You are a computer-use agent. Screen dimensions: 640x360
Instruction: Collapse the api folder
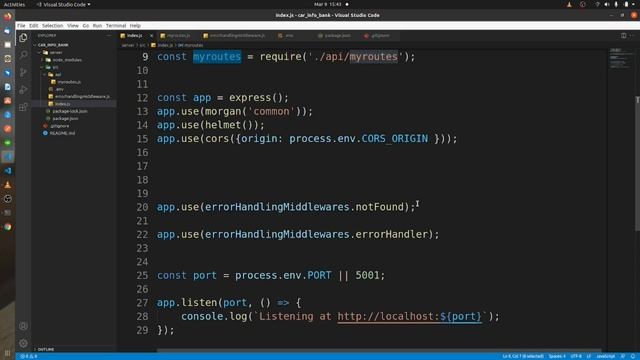coord(58,74)
